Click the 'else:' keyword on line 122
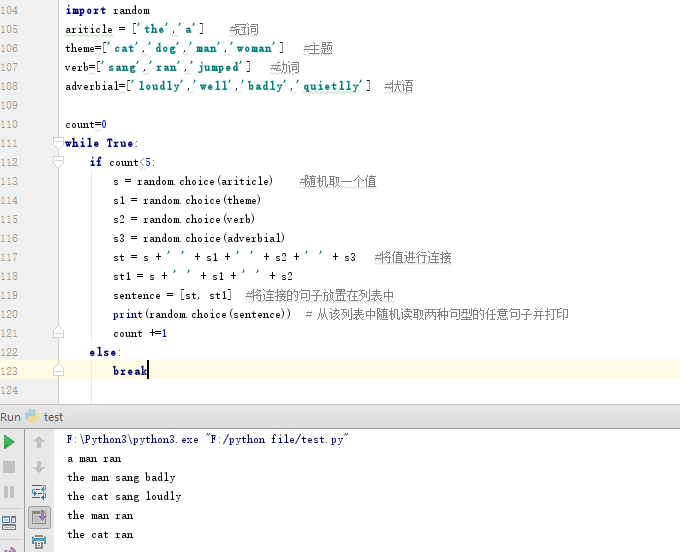The image size is (680, 552). click(x=105, y=352)
